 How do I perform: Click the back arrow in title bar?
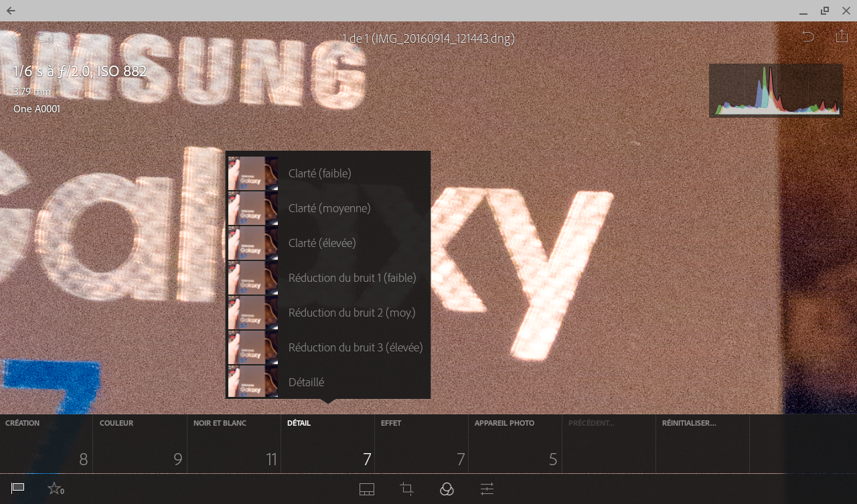point(11,11)
